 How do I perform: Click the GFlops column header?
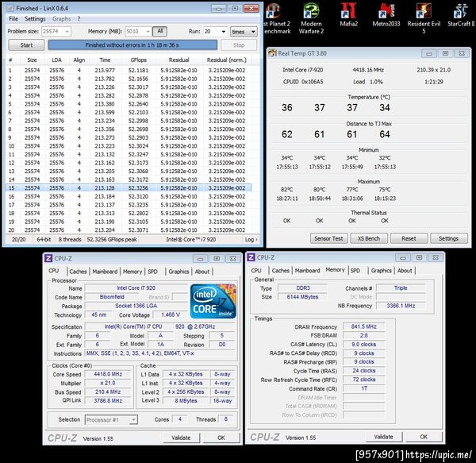click(138, 60)
